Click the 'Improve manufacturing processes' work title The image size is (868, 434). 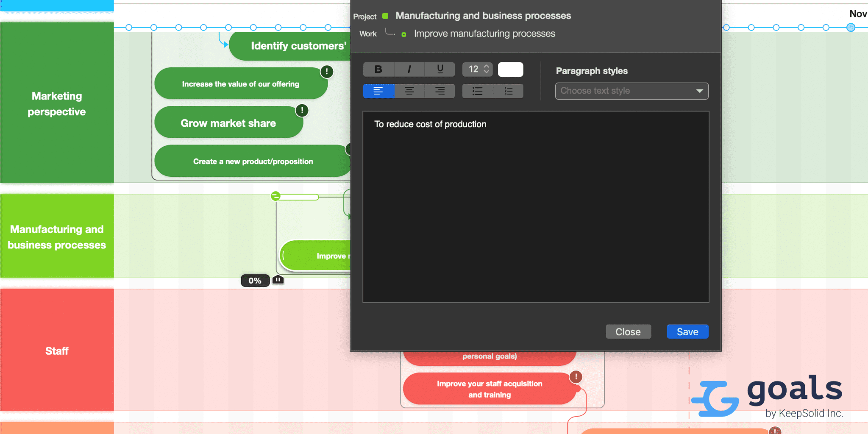484,33
